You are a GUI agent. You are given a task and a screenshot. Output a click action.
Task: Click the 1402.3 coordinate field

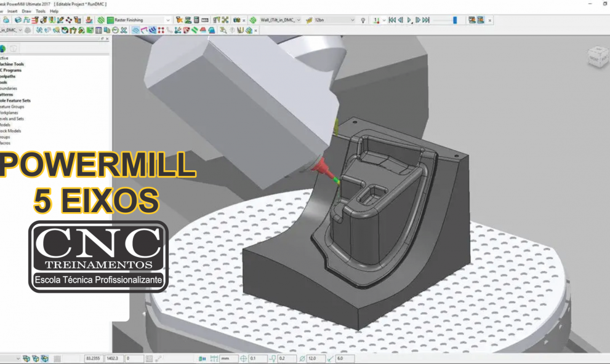(x=114, y=358)
